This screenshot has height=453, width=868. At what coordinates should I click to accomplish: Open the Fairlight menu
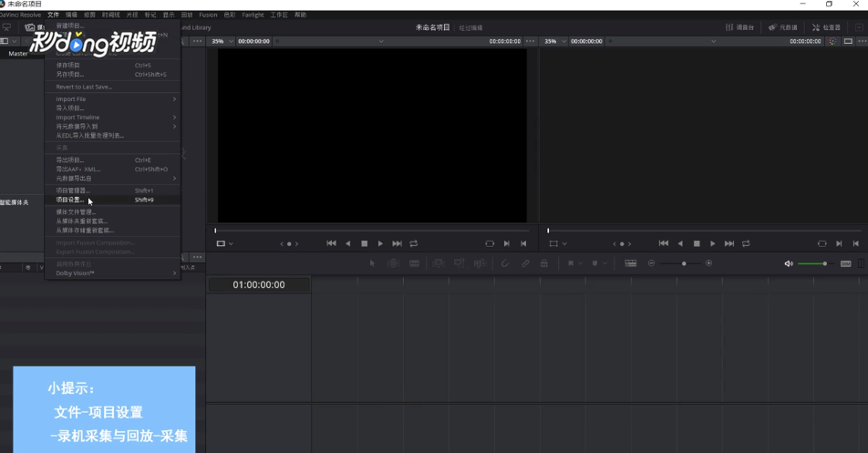click(x=253, y=15)
